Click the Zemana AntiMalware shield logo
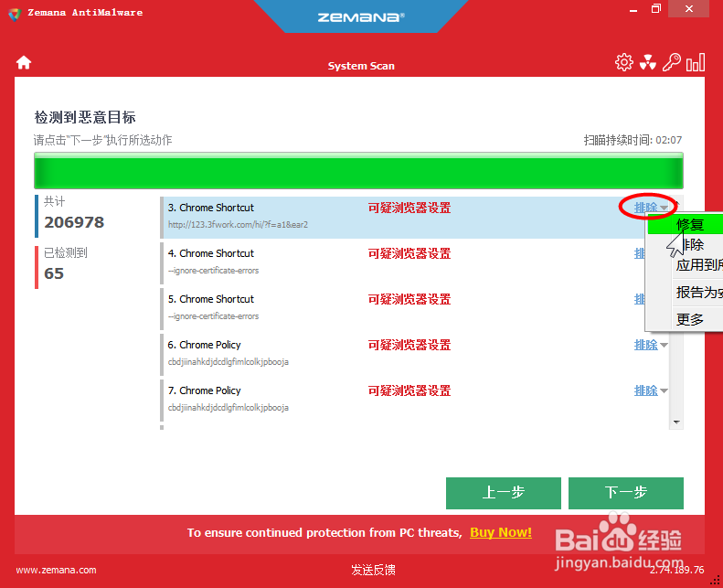This screenshot has height=588, width=723. point(15,14)
